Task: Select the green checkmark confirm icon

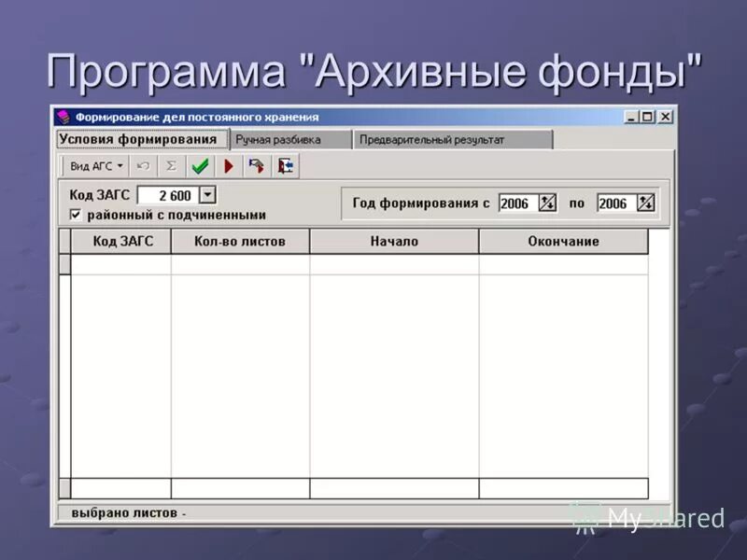Action: click(x=199, y=166)
